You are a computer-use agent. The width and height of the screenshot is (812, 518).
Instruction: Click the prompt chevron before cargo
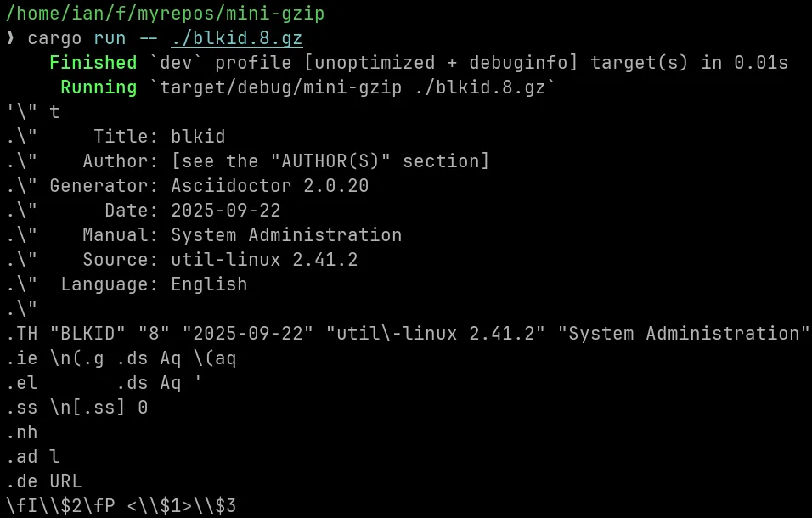click(10, 38)
